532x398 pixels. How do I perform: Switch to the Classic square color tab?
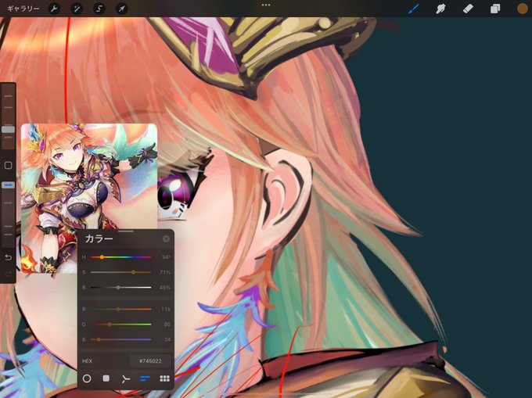(x=106, y=378)
